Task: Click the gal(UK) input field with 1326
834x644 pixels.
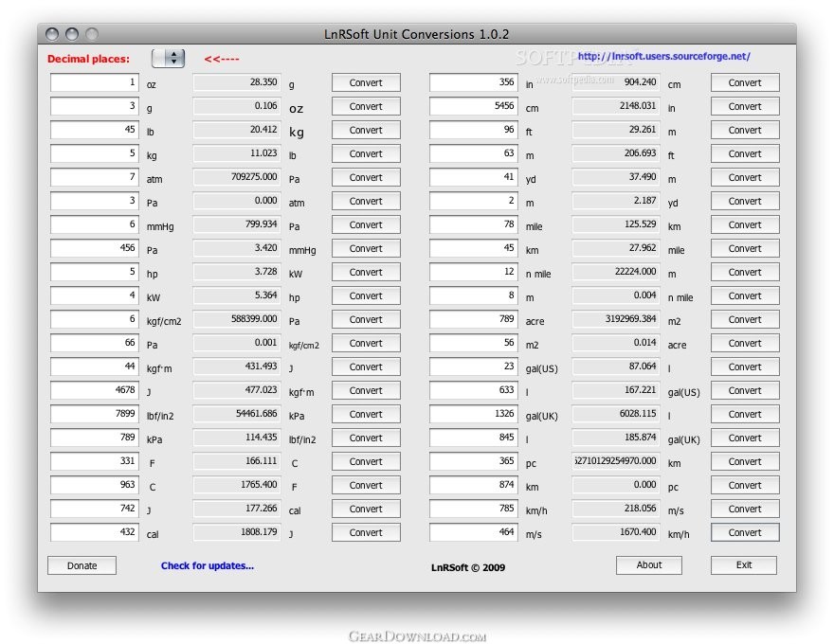Action: [x=473, y=414]
